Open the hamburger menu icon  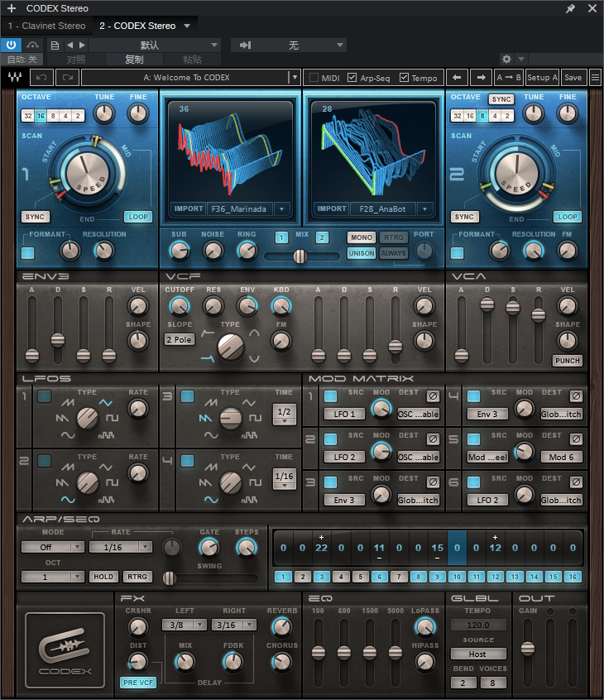[595, 77]
